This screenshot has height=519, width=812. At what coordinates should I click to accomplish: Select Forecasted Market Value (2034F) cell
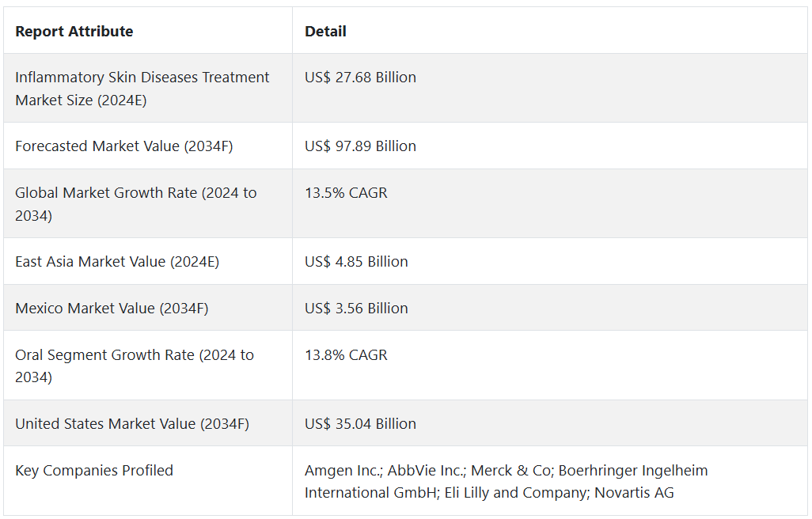tap(124, 146)
